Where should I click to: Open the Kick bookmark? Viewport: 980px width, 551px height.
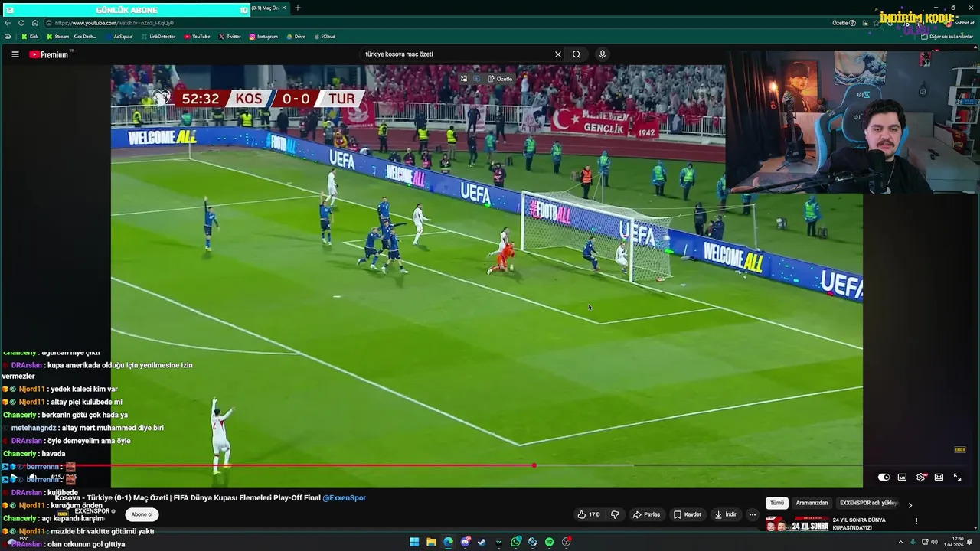(30, 37)
